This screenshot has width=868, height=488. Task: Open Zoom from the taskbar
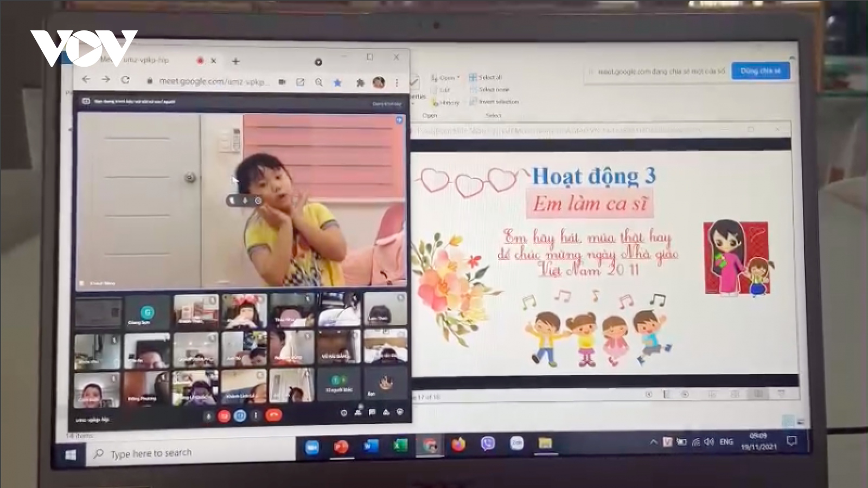click(312, 448)
